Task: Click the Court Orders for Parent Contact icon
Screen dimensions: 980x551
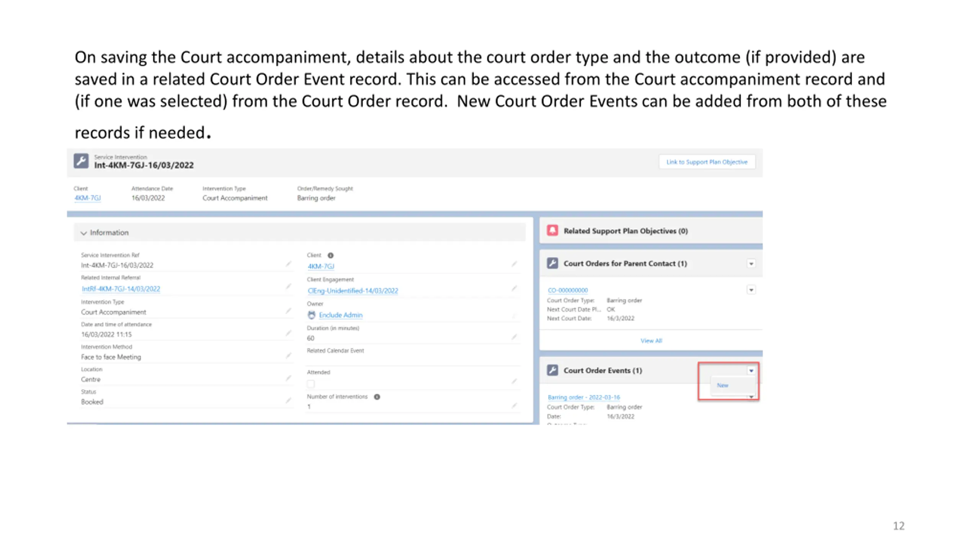Action: (552, 263)
